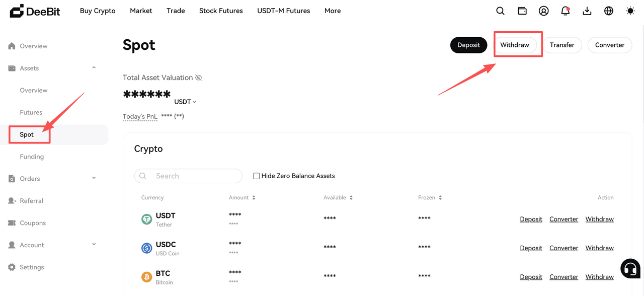
Task: Click the Today's PnL label
Action: tap(140, 116)
